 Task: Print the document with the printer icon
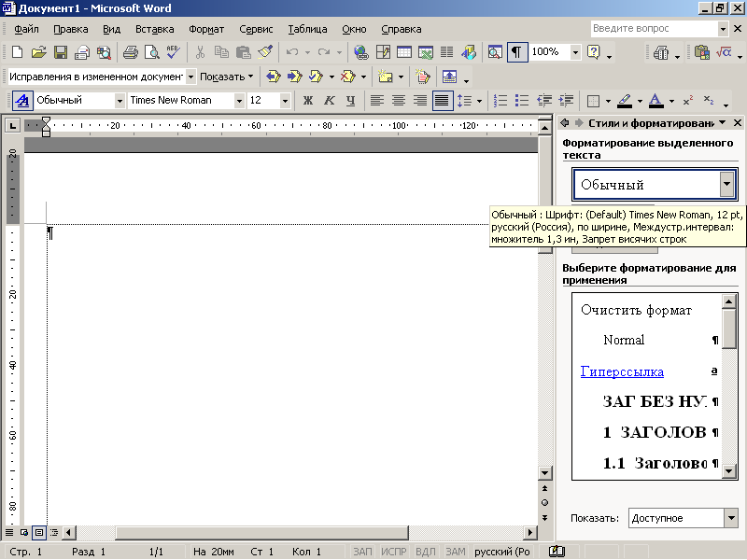coord(130,52)
